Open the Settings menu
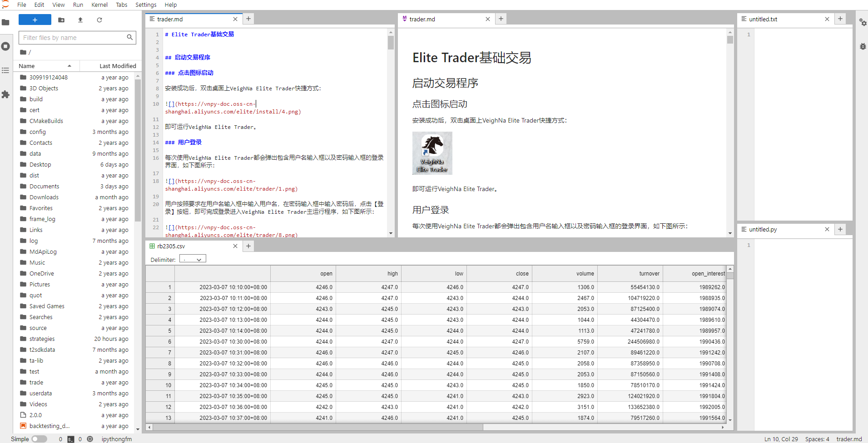The image size is (868, 443). [x=146, y=5]
